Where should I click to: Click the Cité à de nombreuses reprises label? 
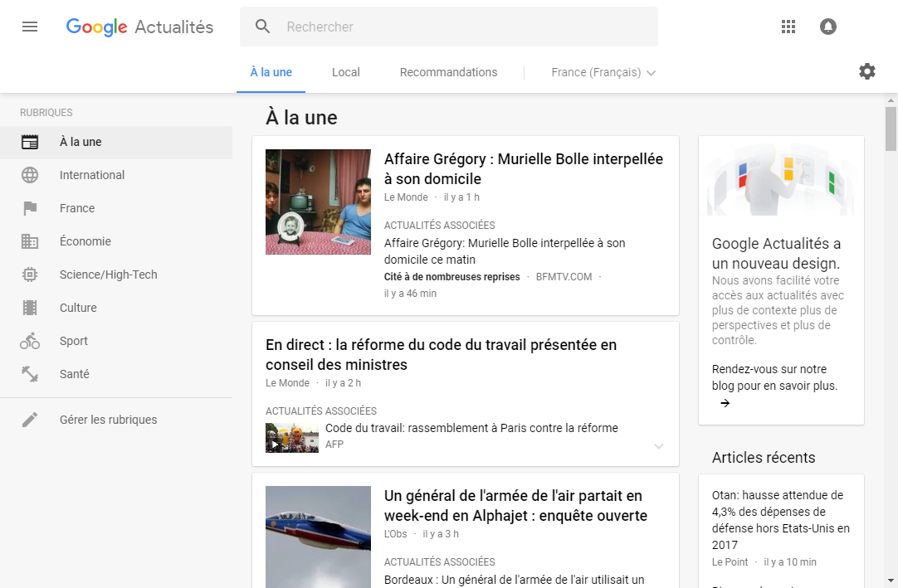pyautogui.click(x=451, y=276)
